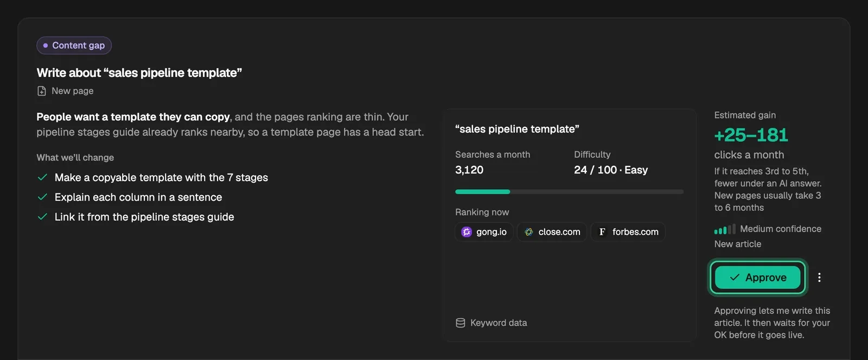Click the gong.io favicon icon

[467, 232]
